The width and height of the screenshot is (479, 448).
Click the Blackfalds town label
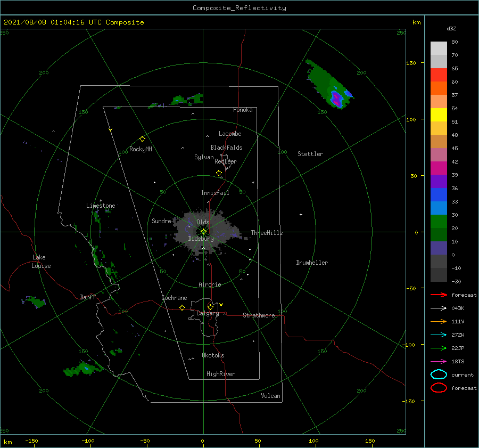tap(226, 148)
